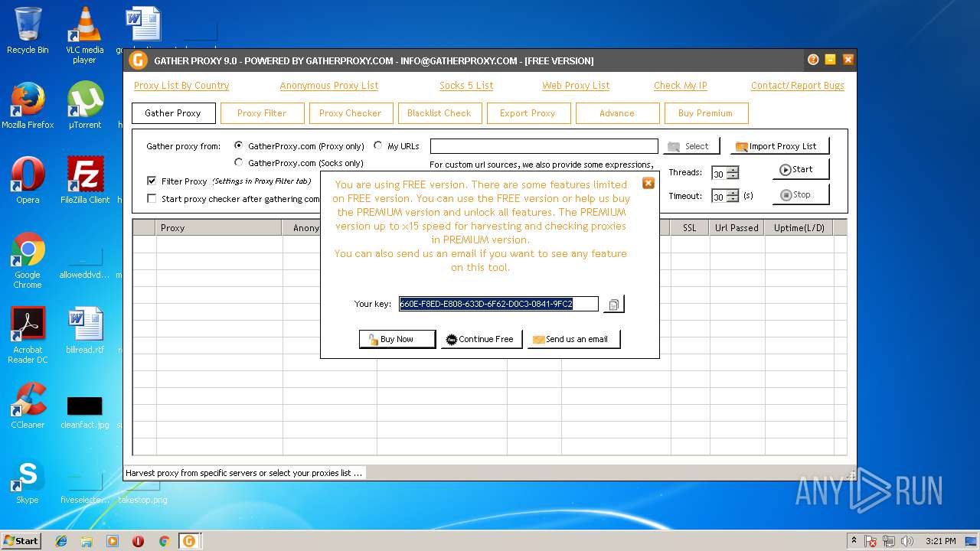Viewport: 980px width, 551px height.
Task: Select GatherProxy.com (Proxy only) radio
Action: click(x=239, y=145)
